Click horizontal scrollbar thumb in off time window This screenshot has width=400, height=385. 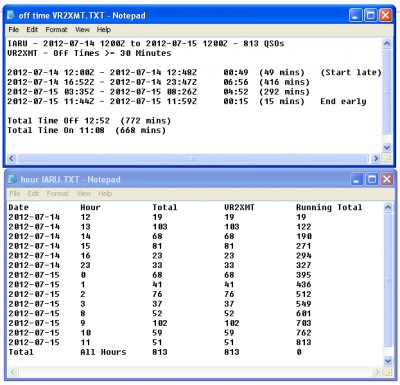193,158
